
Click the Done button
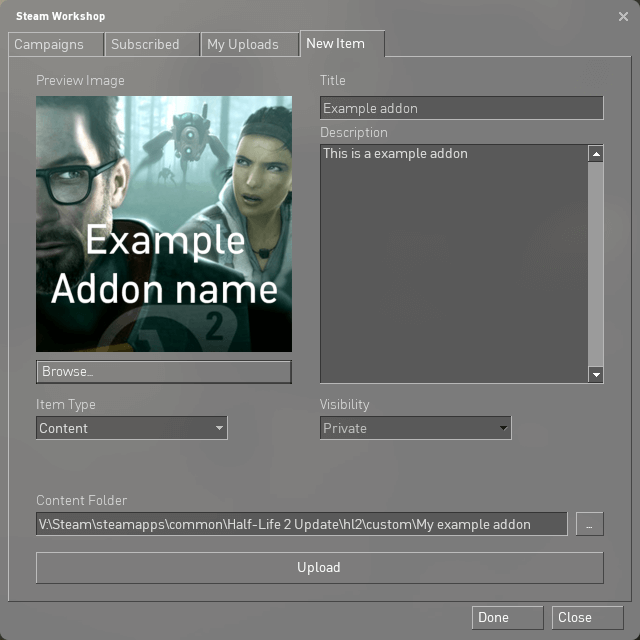(x=508, y=618)
